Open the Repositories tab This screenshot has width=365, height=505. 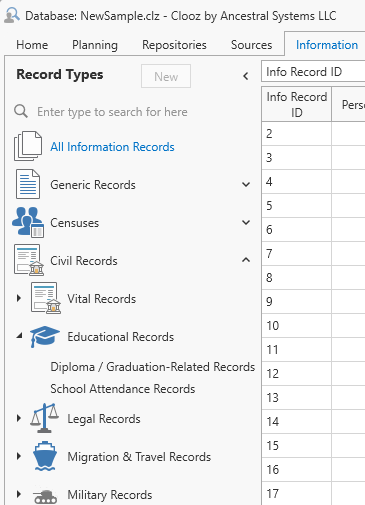click(174, 45)
